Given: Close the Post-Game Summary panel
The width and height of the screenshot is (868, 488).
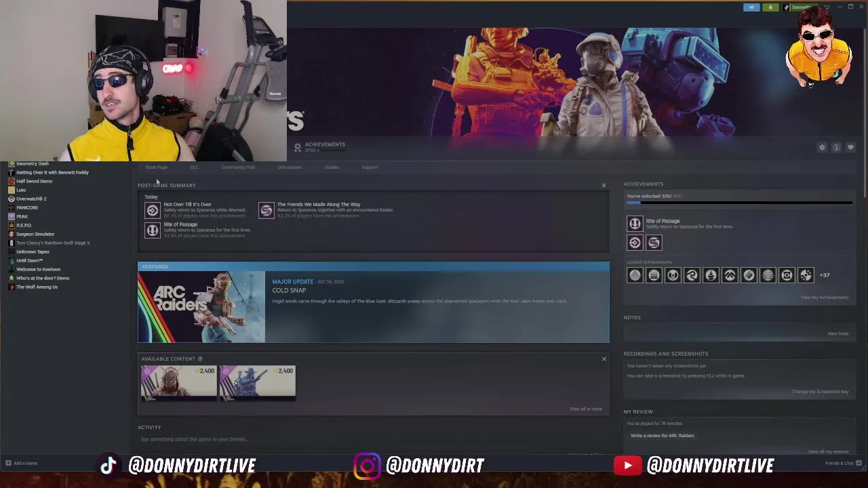Looking at the screenshot, I should tap(604, 185).
